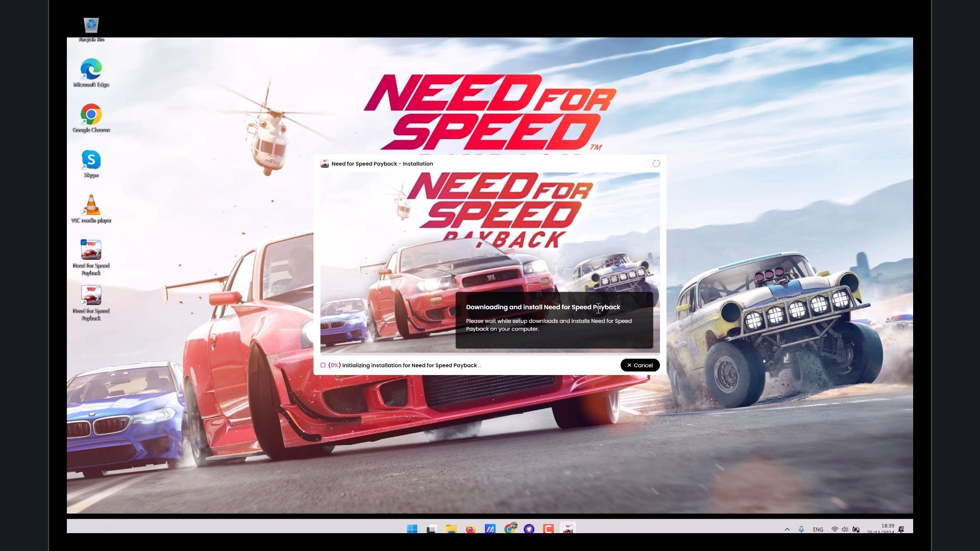Open the volume speaker tray icon
This screenshot has width=980, height=551.
click(x=845, y=529)
